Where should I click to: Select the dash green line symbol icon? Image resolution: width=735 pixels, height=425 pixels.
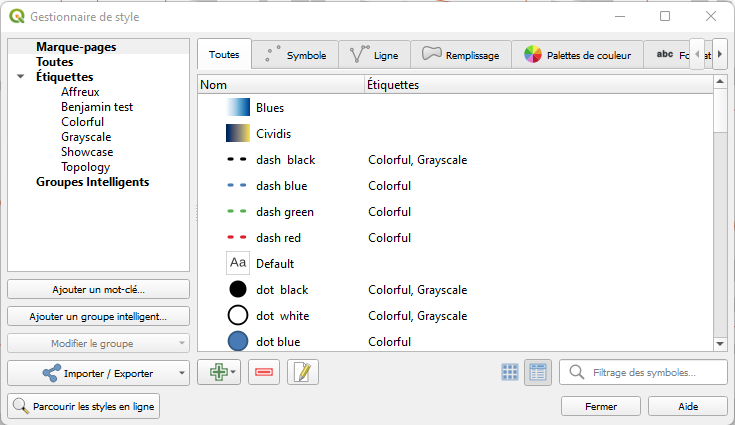[x=237, y=212]
